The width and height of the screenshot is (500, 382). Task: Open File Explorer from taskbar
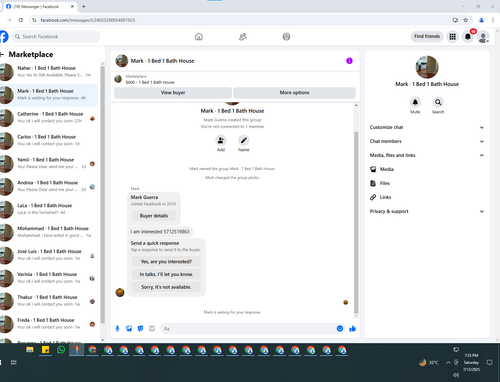(30, 350)
